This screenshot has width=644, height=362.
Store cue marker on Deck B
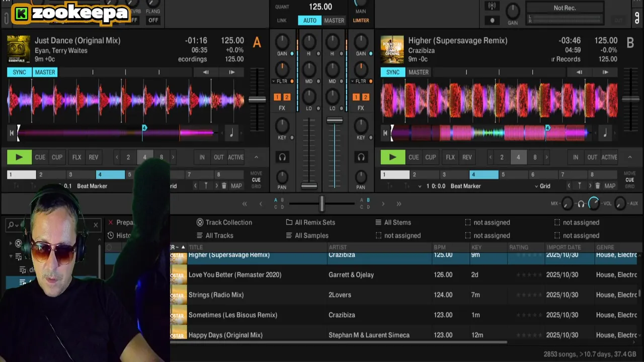point(579,186)
